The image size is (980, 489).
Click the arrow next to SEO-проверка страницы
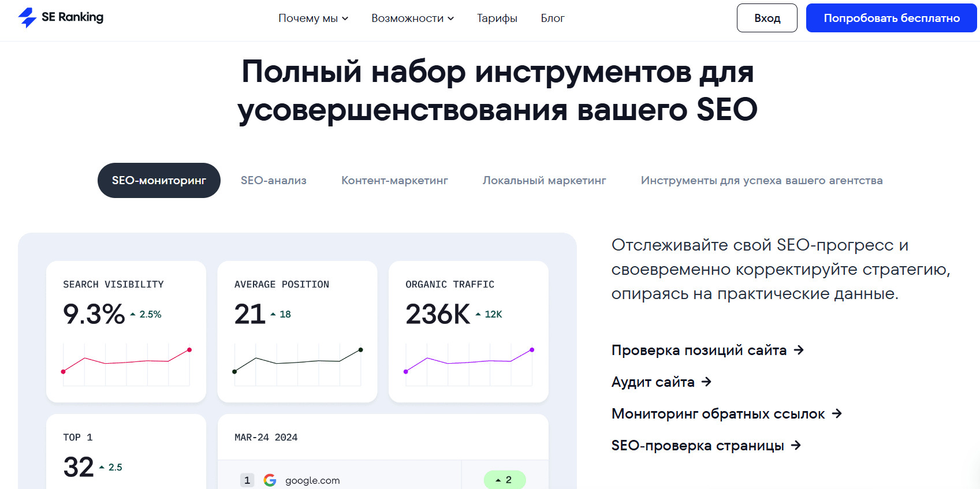[x=796, y=445]
